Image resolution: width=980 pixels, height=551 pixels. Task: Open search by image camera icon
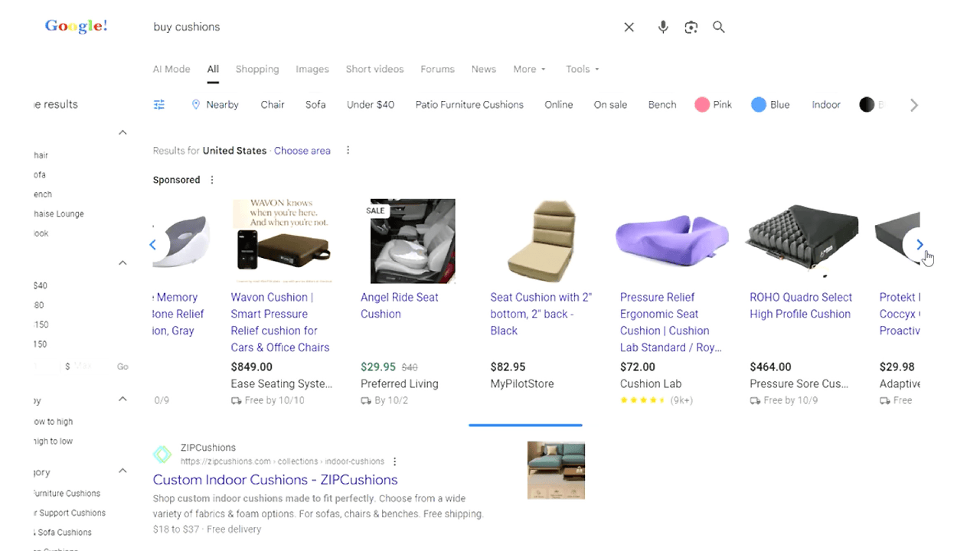coord(691,28)
